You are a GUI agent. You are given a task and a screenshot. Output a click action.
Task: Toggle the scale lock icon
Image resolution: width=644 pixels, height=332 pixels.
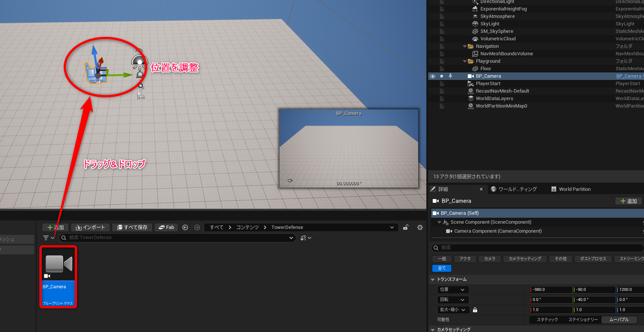[475, 310]
